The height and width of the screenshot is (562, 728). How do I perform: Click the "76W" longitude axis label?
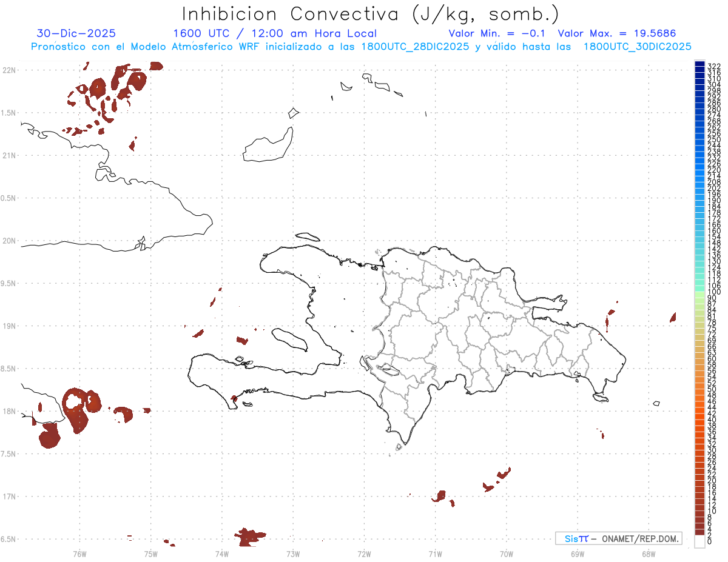click(79, 554)
